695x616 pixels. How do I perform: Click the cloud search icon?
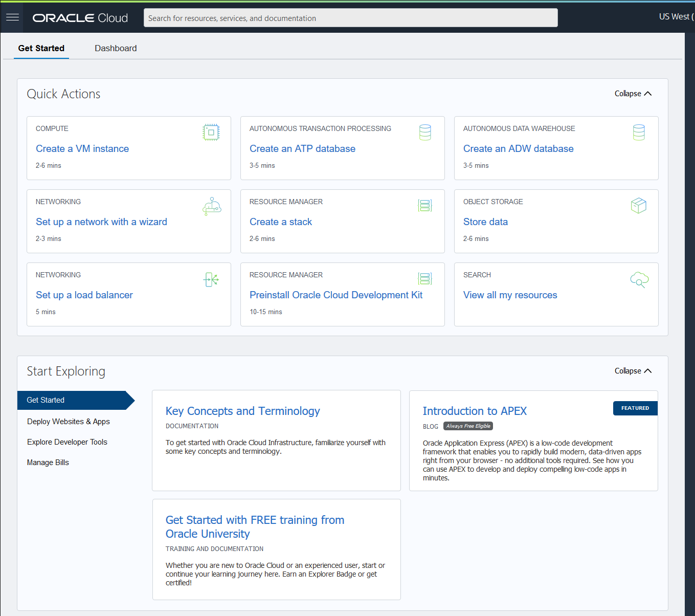click(639, 279)
